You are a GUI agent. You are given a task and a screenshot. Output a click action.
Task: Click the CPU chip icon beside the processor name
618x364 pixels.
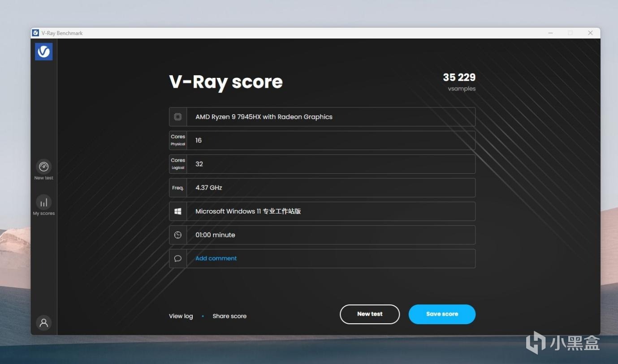tap(178, 117)
